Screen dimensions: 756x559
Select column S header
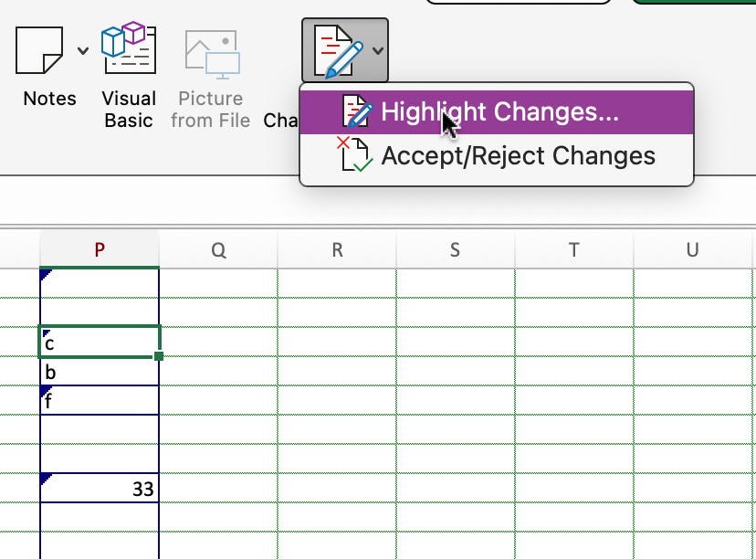point(455,250)
